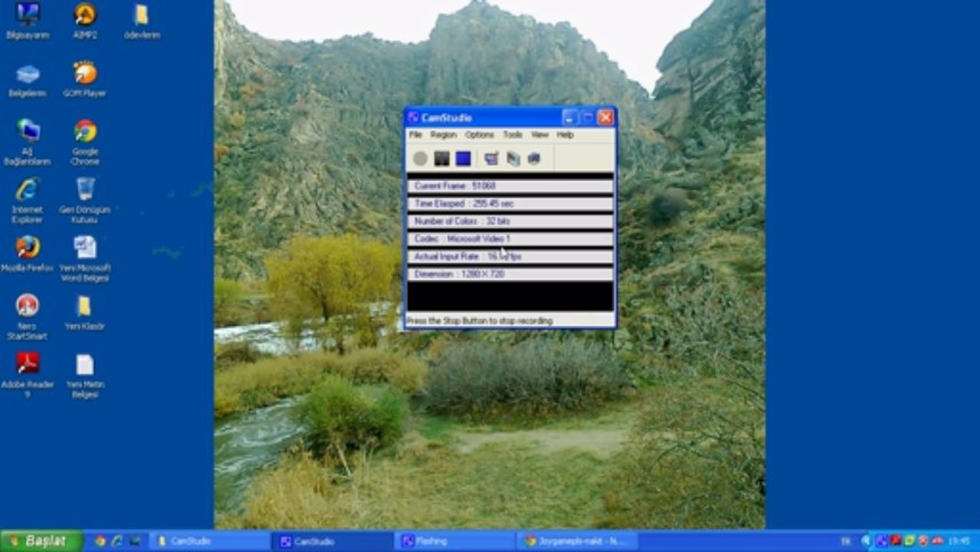Launch Chrome from the quick launch bar

tap(100, 541)
